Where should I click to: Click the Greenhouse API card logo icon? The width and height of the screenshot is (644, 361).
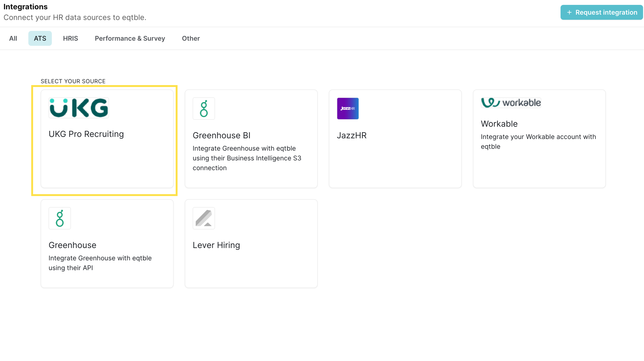pyautogui.click(x=60, y=218)
